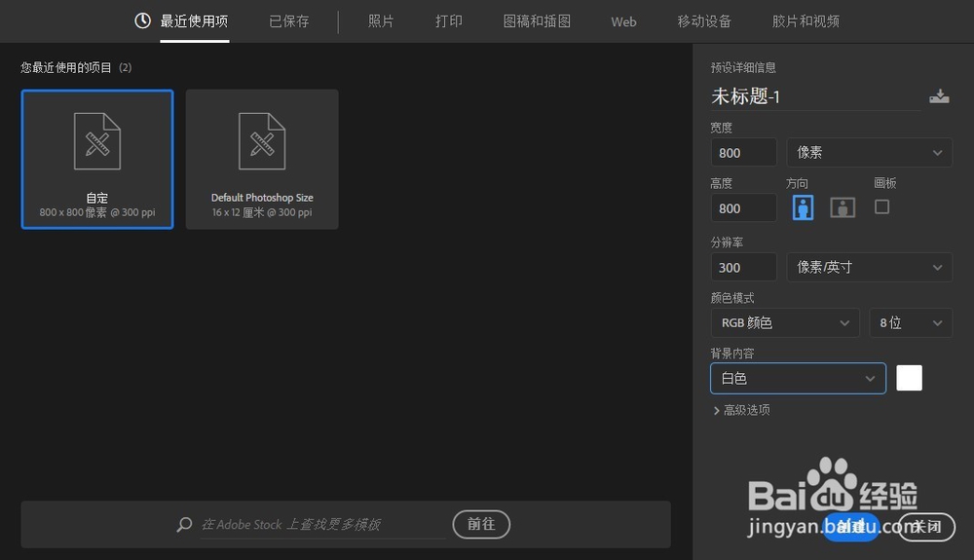
Task: Click the search magnifier icon for Adobe Stock
Action: click(184, 524)
